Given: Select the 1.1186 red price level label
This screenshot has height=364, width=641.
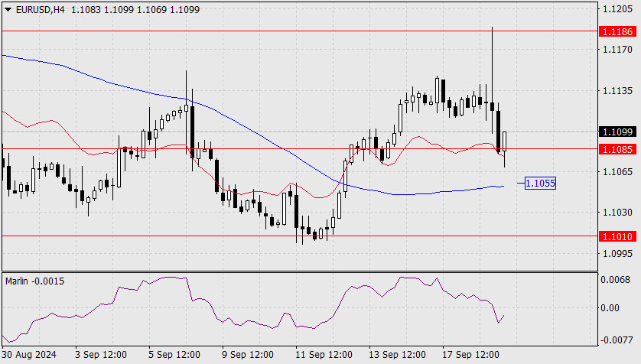Looking at the screenshot, I should 617,31.
